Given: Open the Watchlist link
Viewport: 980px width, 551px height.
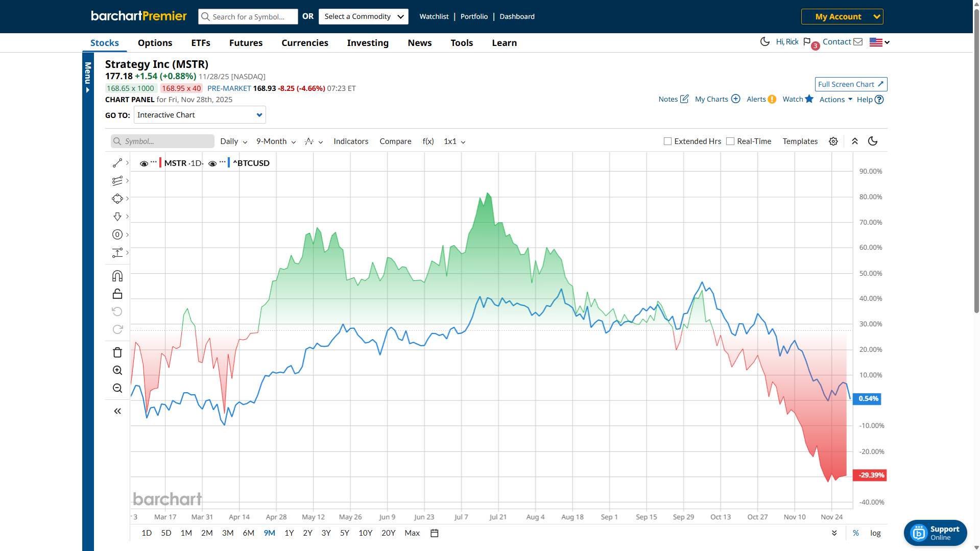Looking at the screenshot, I should coord(434,16).
